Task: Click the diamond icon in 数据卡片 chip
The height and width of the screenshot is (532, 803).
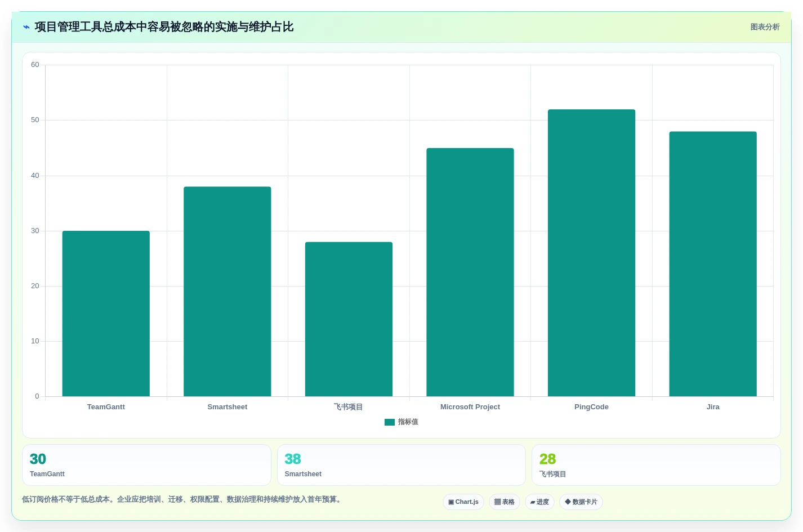Action: pyautogui.click(x=568, y=502)
